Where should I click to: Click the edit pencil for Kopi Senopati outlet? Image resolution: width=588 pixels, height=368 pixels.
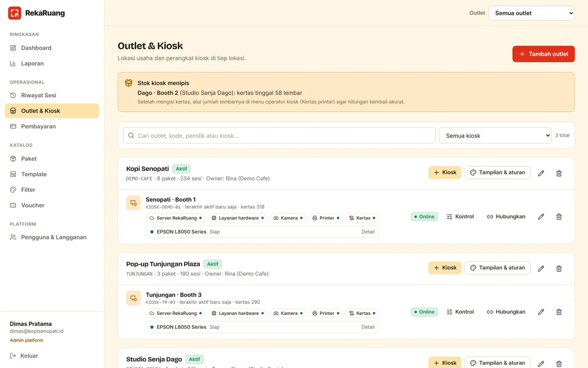tap(541, 173)
